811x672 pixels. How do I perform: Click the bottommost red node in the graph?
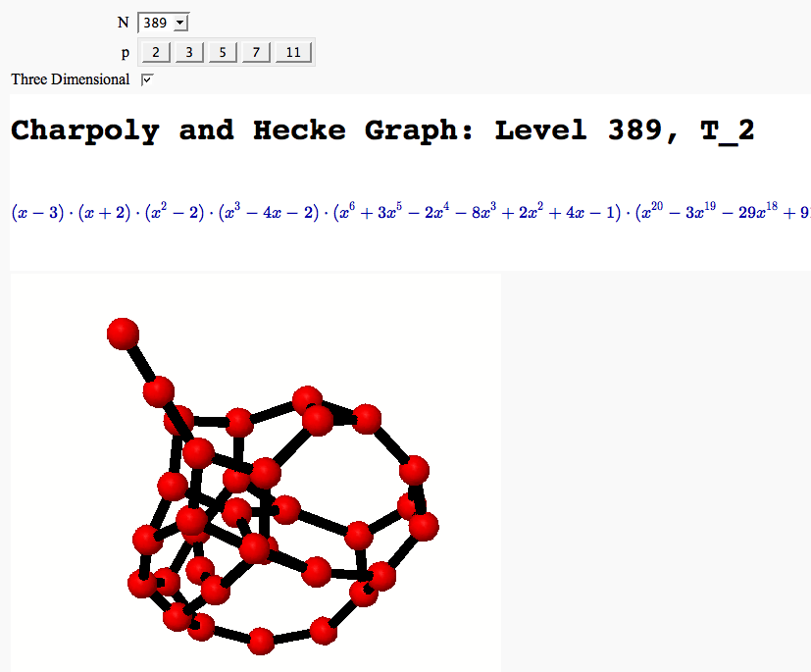coord(261,642)
